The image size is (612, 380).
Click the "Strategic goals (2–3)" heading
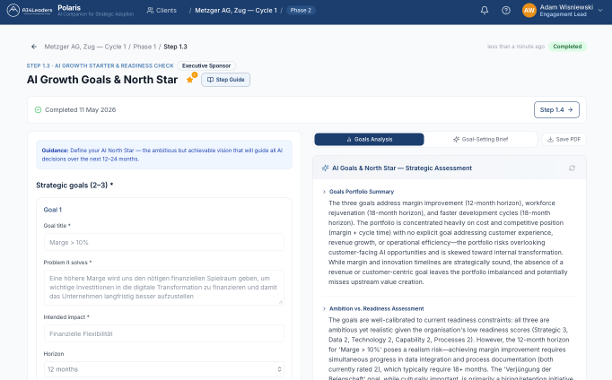75,185
